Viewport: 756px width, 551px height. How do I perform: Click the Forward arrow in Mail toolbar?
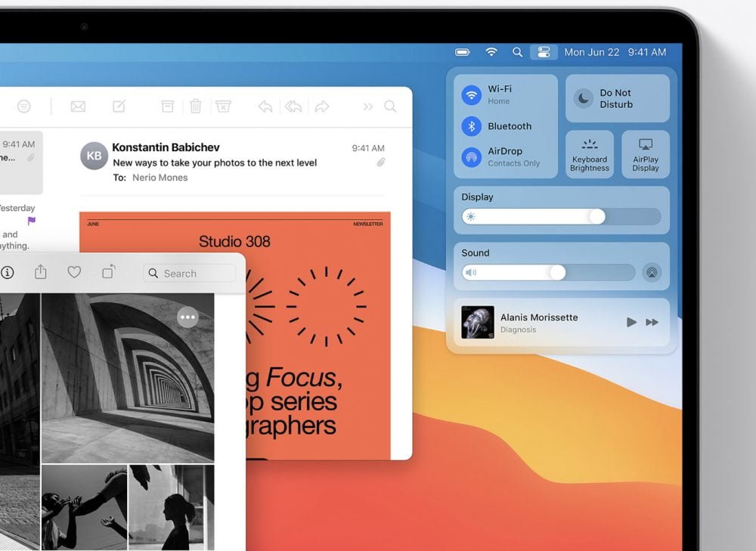point(322,107)
